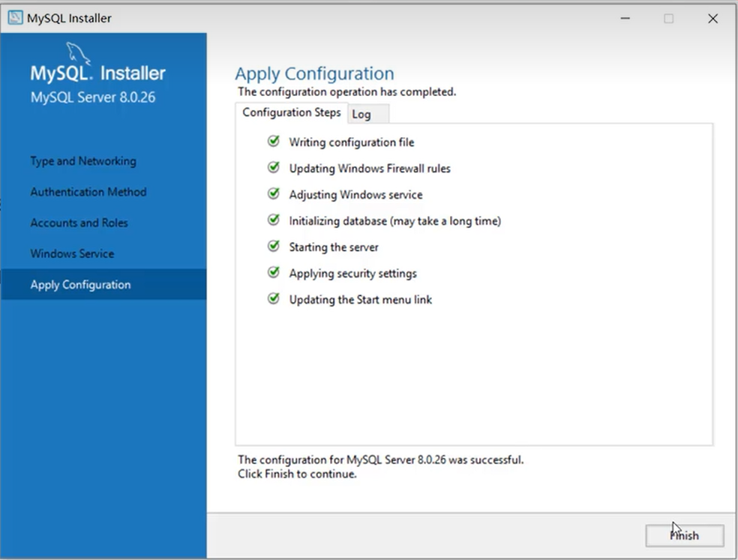Click 'Applying security settings' step text
This screenshot has width=738, height=560.
(x=353, y=274)
